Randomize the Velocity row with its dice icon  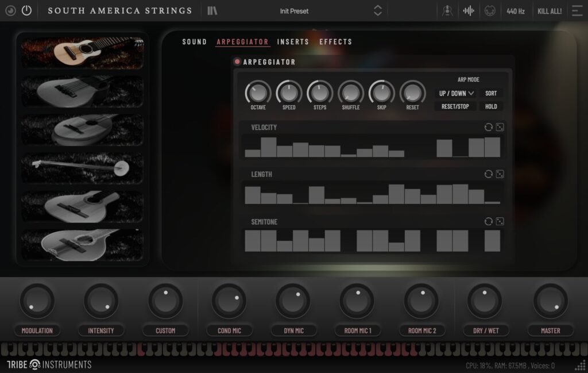pos(500,127)
